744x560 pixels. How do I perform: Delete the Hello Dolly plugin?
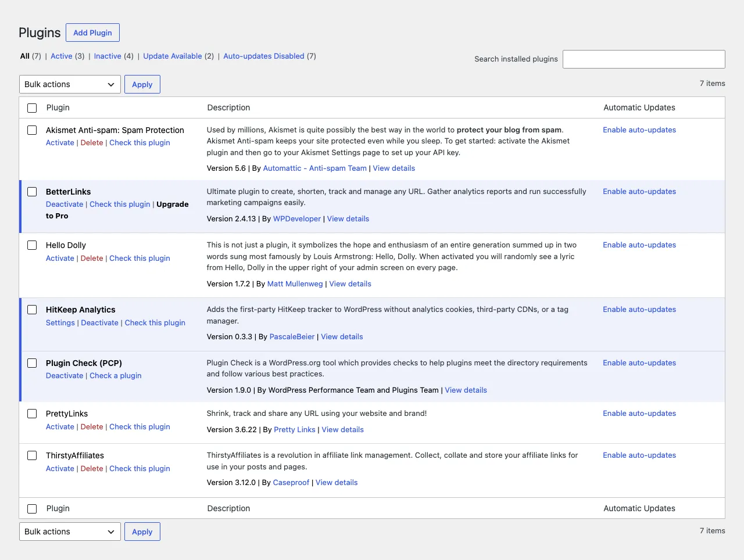point(92,259)
